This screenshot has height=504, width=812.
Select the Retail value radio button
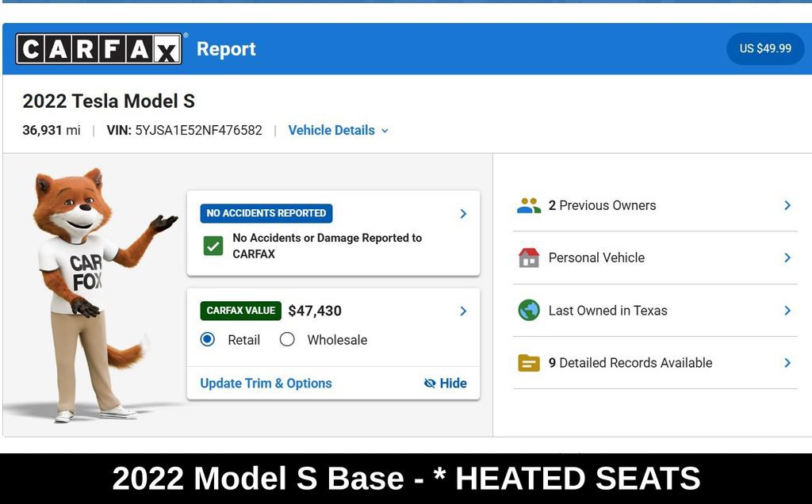[x=208, y=339]
